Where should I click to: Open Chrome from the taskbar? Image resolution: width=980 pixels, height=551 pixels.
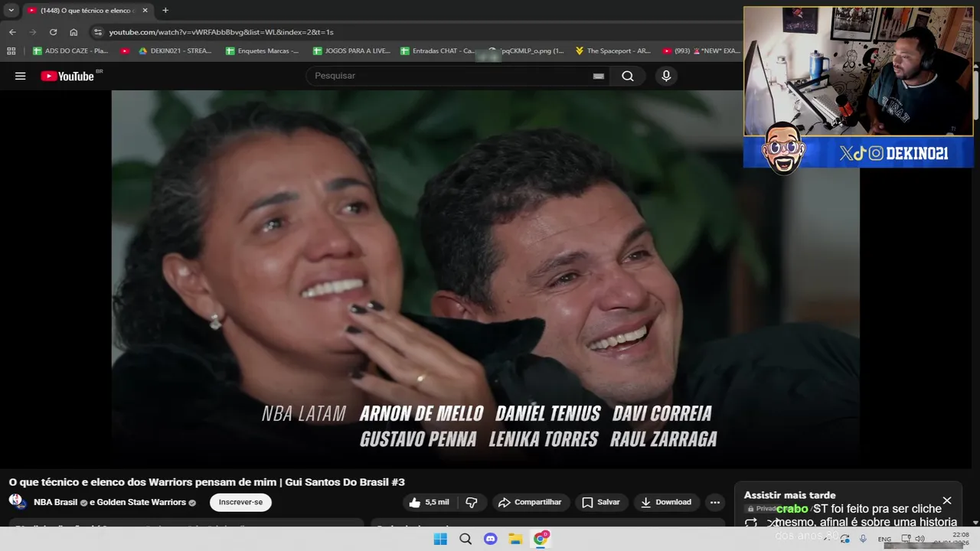point(541,539)
